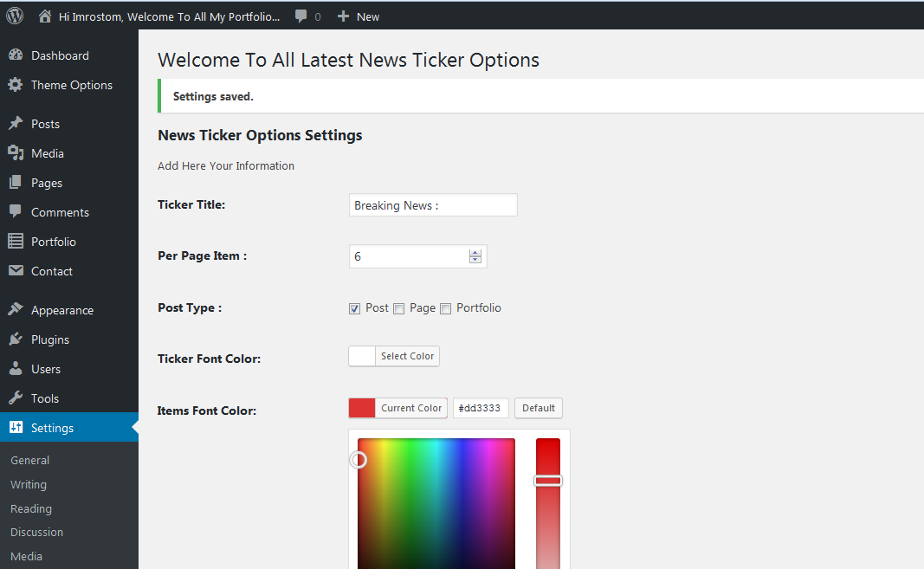Open the Plugins menu label
Screen dimensions: 924x569
[x=50, y=339]
